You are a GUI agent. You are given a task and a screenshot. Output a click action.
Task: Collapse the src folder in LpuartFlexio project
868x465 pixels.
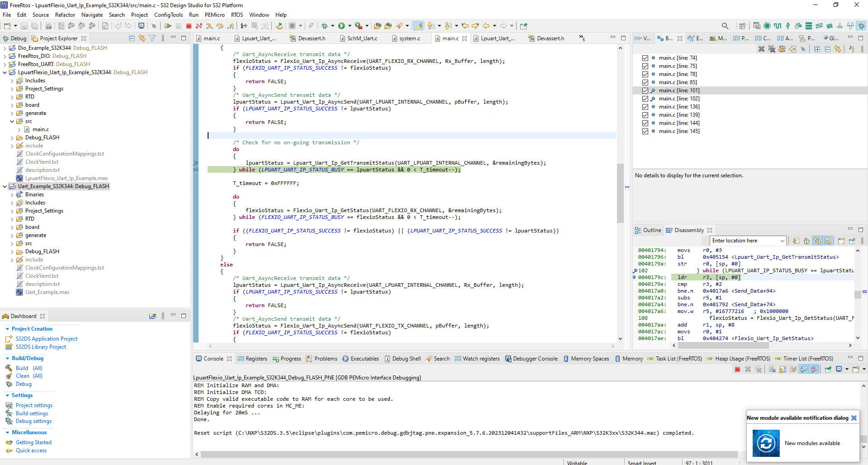coord(12,121)
